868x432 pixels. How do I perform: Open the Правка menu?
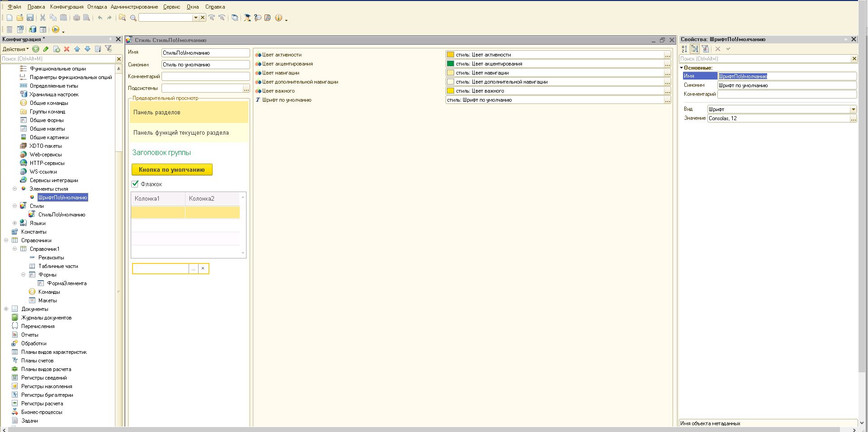(36, 7)
